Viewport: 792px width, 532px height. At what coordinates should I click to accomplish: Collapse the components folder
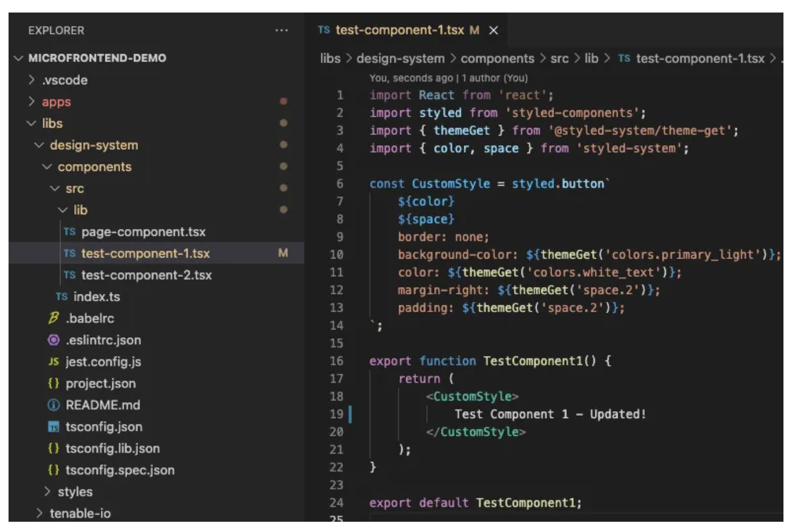click(47, 166)
